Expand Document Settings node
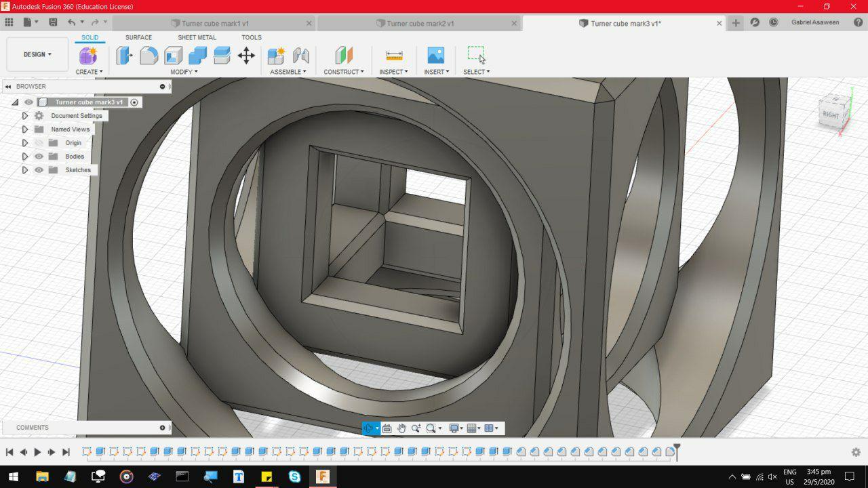The image size is (868, 488). pyautogui.click(x=25, y=116)
